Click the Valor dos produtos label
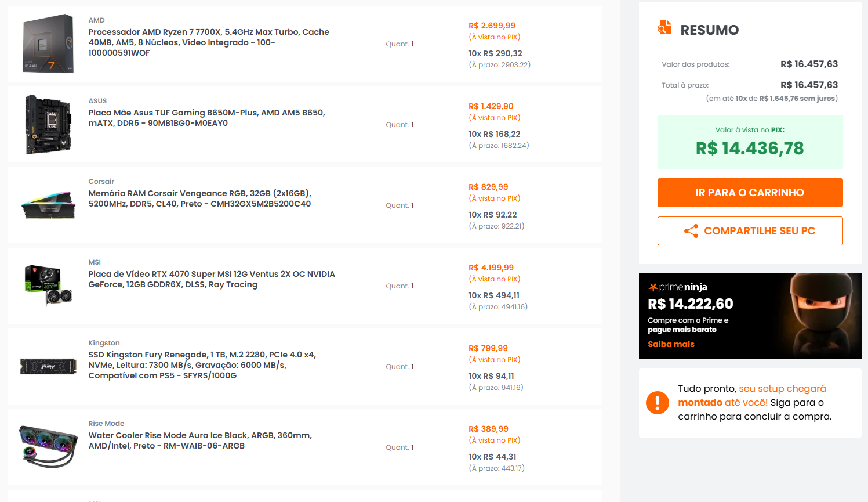This screenshot has height=502, width=868. point(696,64)
